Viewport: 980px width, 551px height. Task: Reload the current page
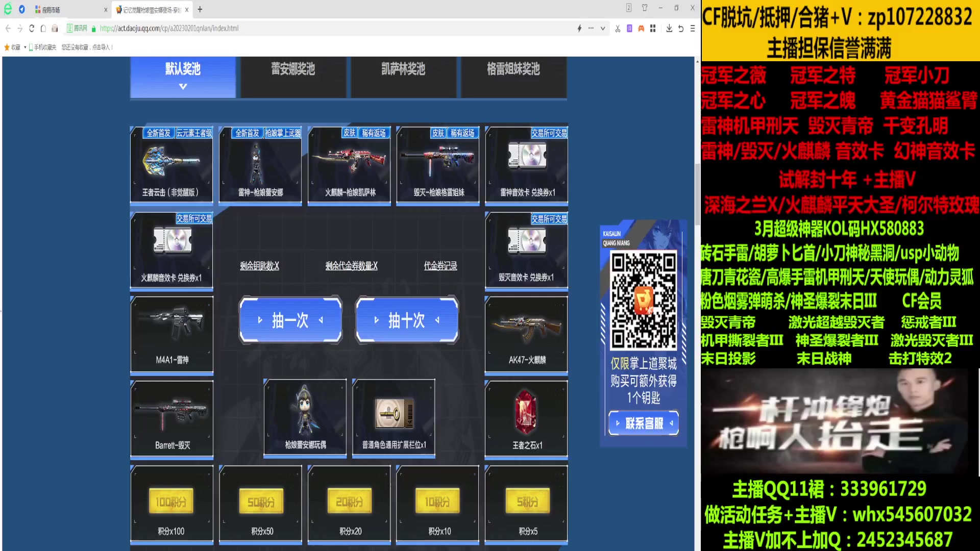(32, 29)
